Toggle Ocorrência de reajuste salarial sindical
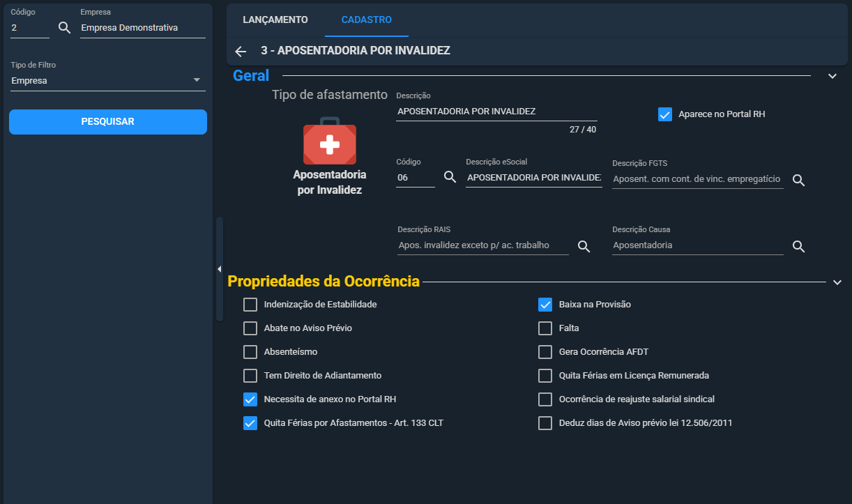This screenshot has width=852, height=504. pos(545,399)
